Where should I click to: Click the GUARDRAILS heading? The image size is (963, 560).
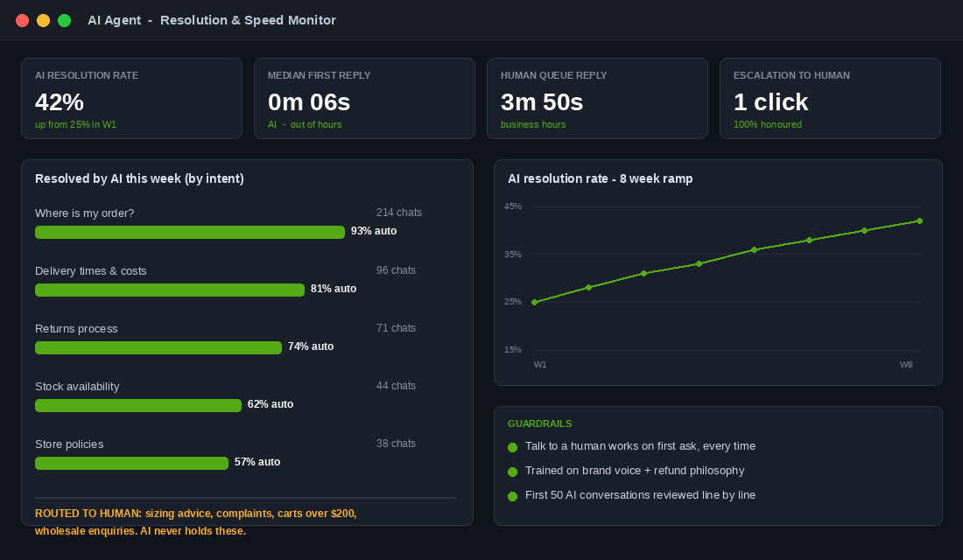point(540,423)
